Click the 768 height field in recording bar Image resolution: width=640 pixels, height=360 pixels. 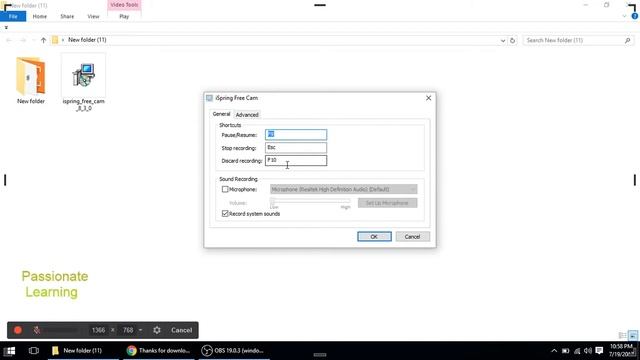(x=128, y=330)
